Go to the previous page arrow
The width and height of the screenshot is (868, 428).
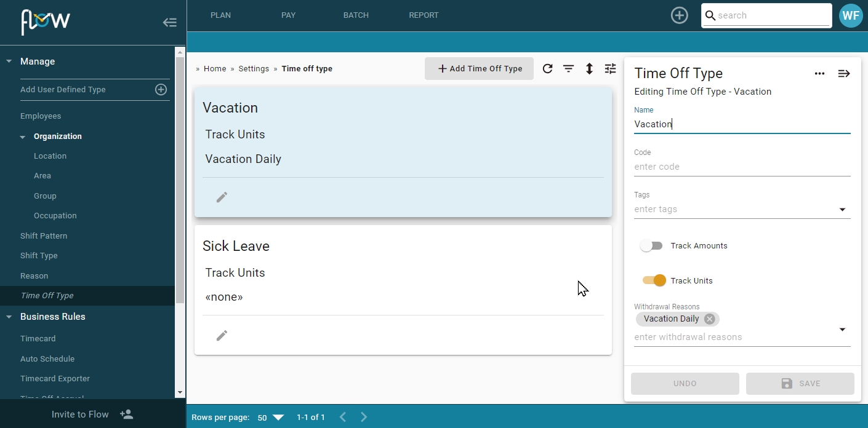343,417
